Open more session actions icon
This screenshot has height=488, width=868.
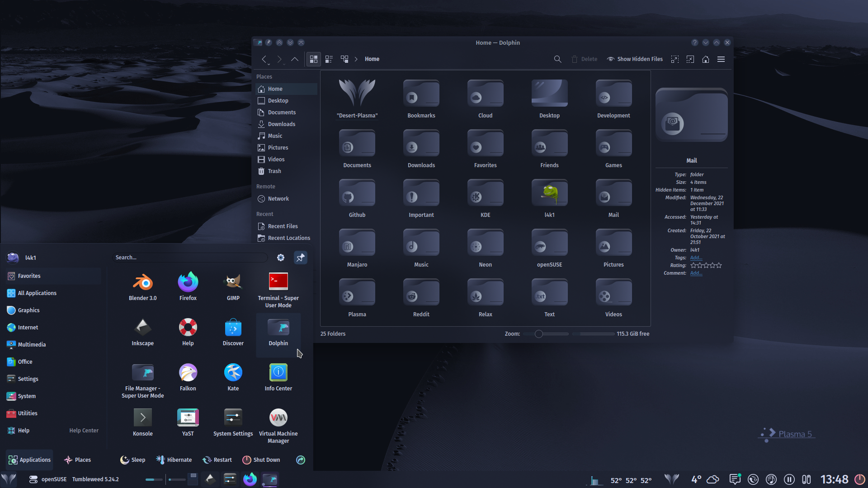tap(301, 460)
